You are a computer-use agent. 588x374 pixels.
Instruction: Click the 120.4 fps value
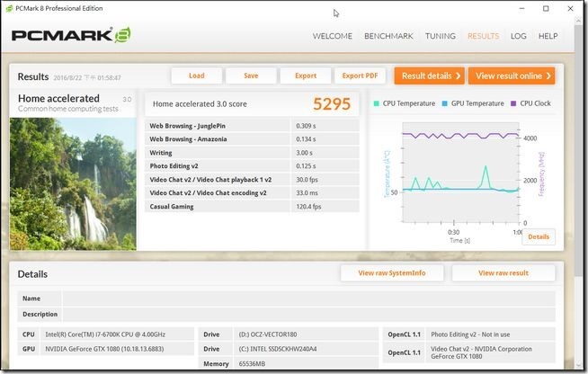point(308,206)
